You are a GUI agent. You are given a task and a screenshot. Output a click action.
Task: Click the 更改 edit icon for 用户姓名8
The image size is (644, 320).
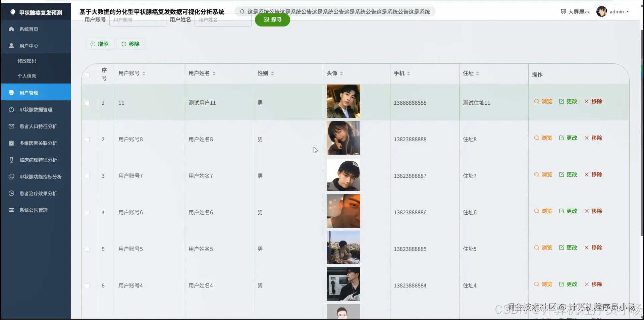pyautogui.click(x=561, y=138)
